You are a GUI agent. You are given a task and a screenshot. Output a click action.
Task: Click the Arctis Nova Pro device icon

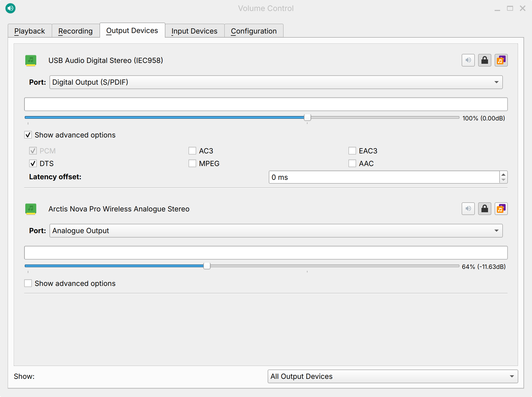point(31,209)
